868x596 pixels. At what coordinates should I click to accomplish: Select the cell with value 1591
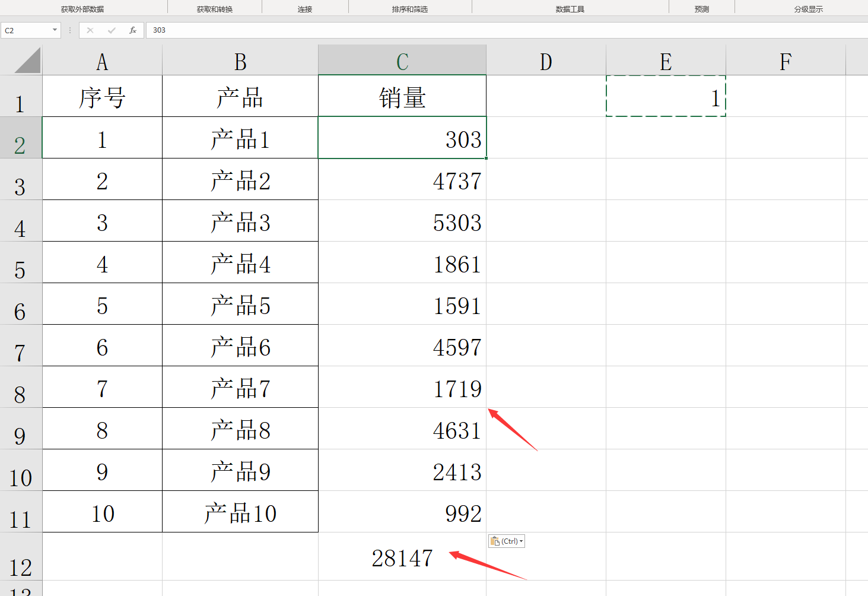(x=402, y=304)
